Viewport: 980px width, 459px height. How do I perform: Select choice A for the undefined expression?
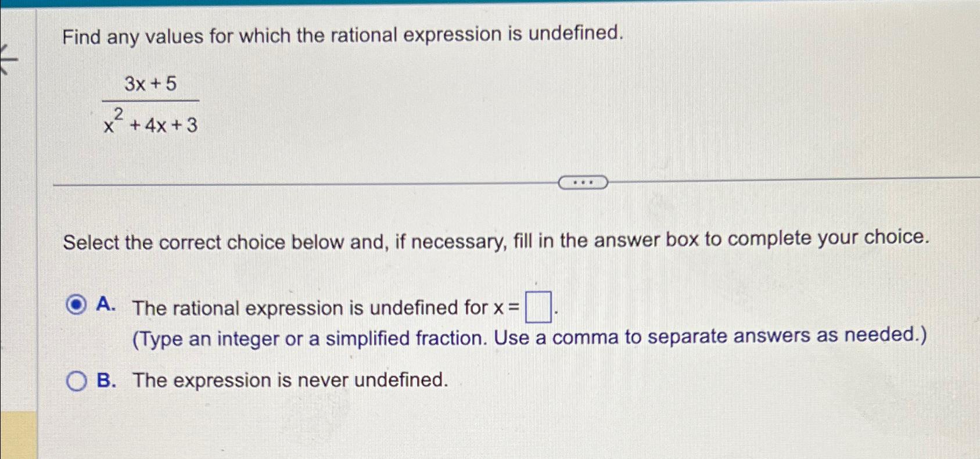[x=76, y=304]
